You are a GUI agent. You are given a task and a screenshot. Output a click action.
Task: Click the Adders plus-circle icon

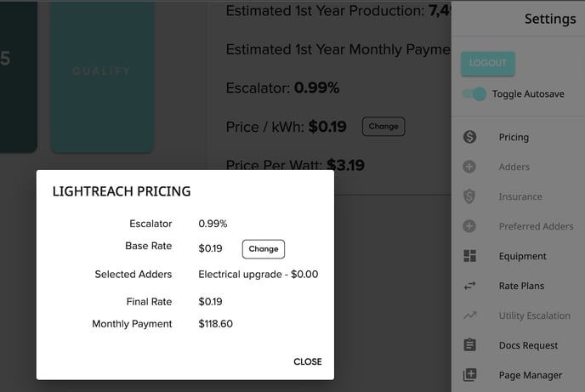click(469, 167)
